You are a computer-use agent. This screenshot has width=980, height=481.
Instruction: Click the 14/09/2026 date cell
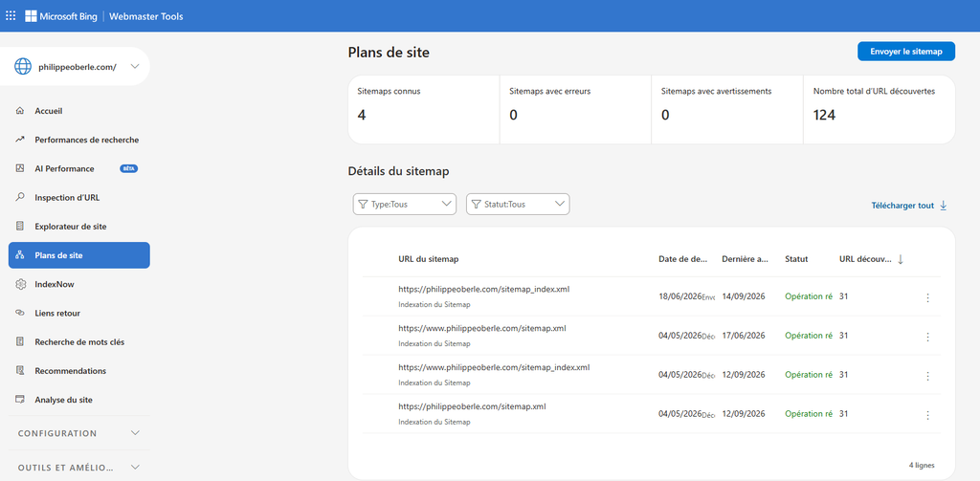click(743, 296)
